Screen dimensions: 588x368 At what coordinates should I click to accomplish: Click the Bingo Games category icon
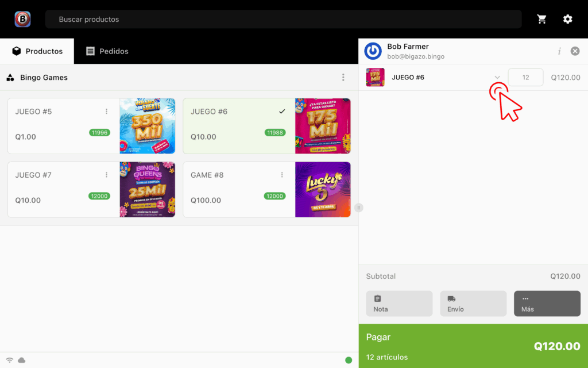10,78
